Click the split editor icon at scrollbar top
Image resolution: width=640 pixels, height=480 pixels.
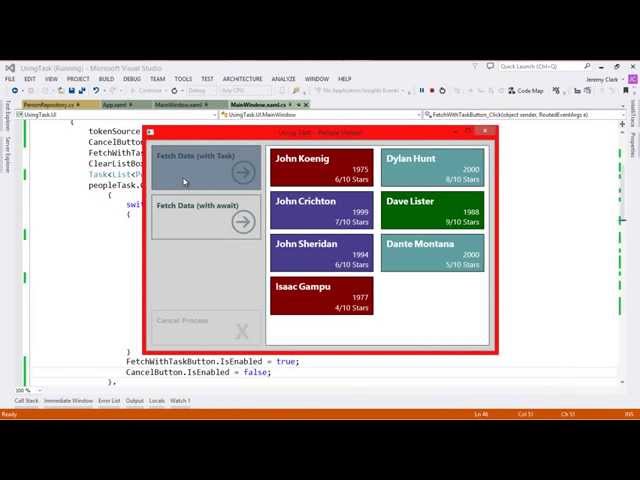(x=622, y=124)
